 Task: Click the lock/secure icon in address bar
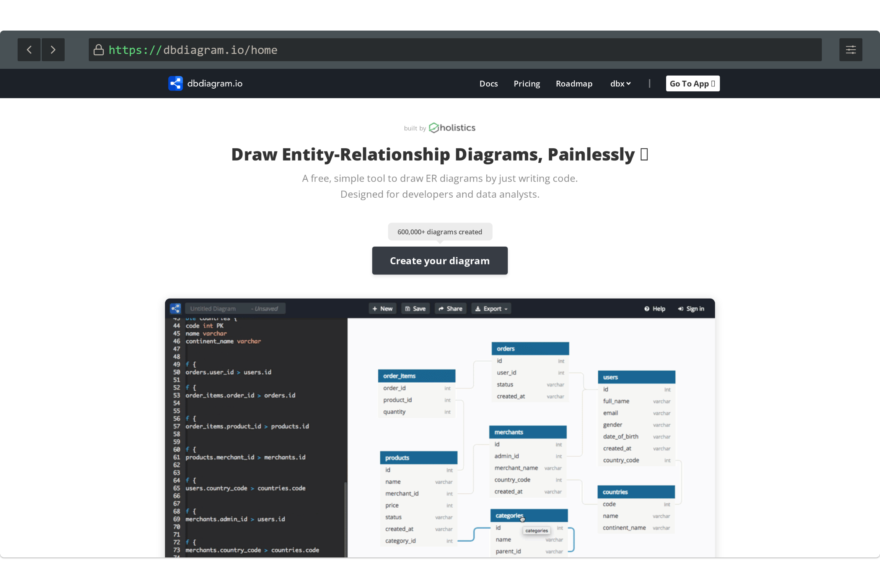click(x=99, y=50)
